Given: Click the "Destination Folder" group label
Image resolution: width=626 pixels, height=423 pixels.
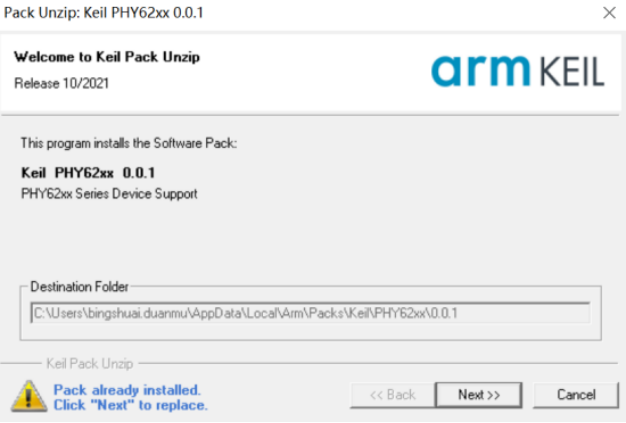Looking at the screenshot, I should (x=79, y=287).
